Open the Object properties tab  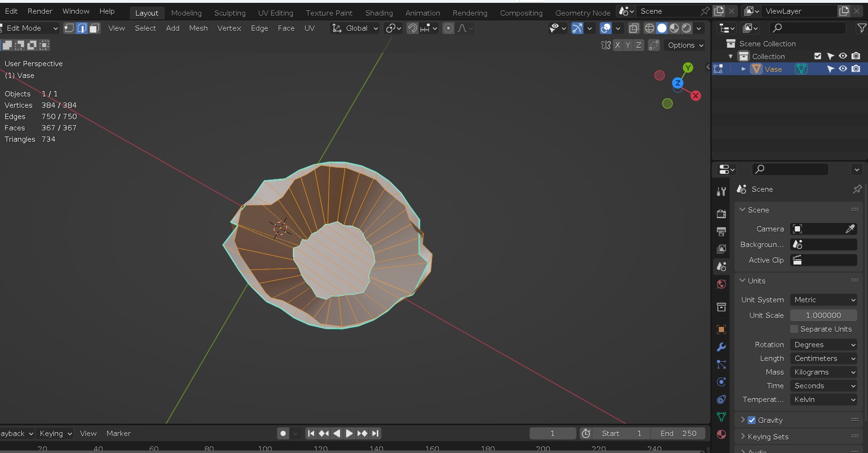(x=721, y=329)
